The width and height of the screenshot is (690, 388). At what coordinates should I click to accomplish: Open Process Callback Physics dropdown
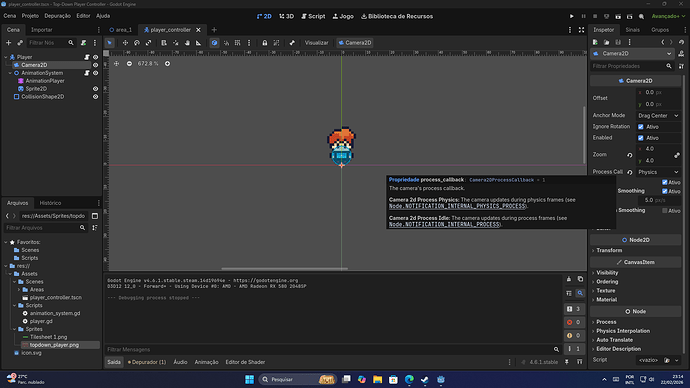658,172
